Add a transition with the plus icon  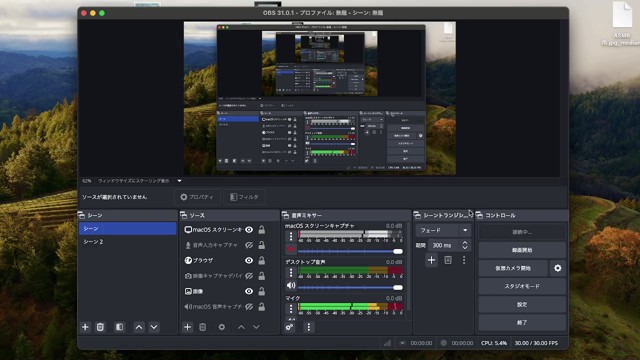[x=431, y=260]
